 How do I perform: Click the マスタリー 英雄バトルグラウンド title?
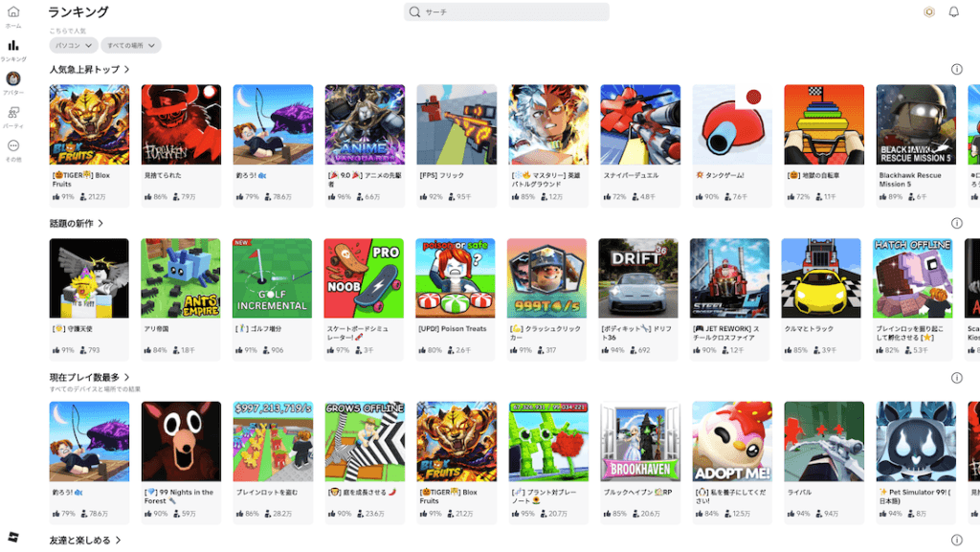546,180
